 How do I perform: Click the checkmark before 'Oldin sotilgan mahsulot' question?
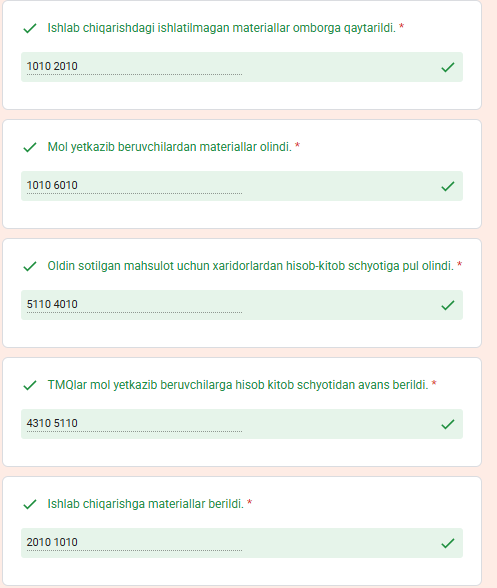tap(30, 266)
